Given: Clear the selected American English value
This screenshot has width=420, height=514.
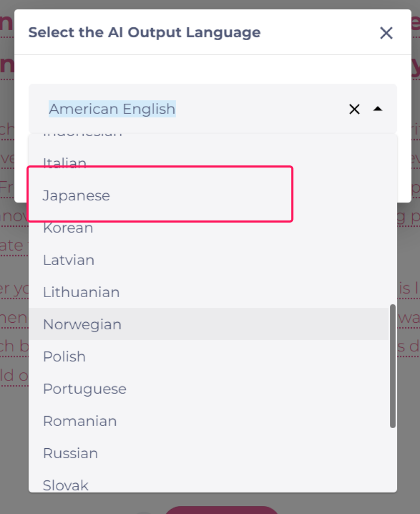Looking at the screenshot, I should click(x=354, y=109).
